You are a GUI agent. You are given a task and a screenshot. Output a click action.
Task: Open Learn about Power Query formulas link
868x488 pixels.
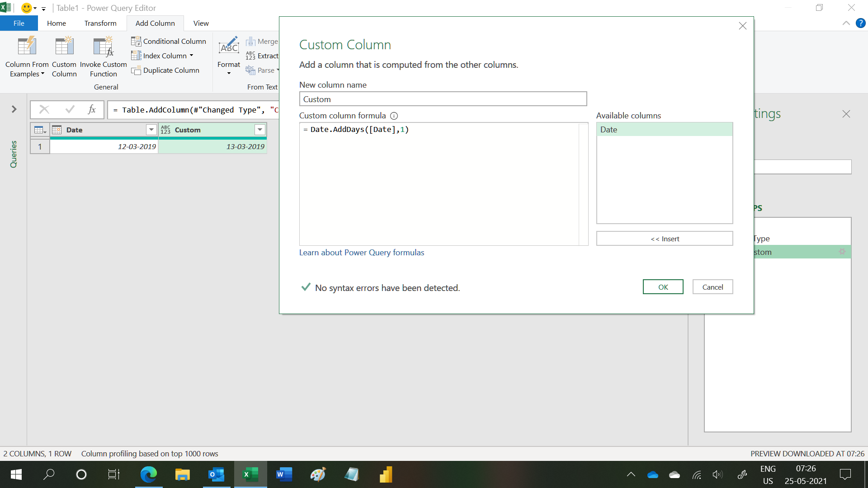(362, 253)
